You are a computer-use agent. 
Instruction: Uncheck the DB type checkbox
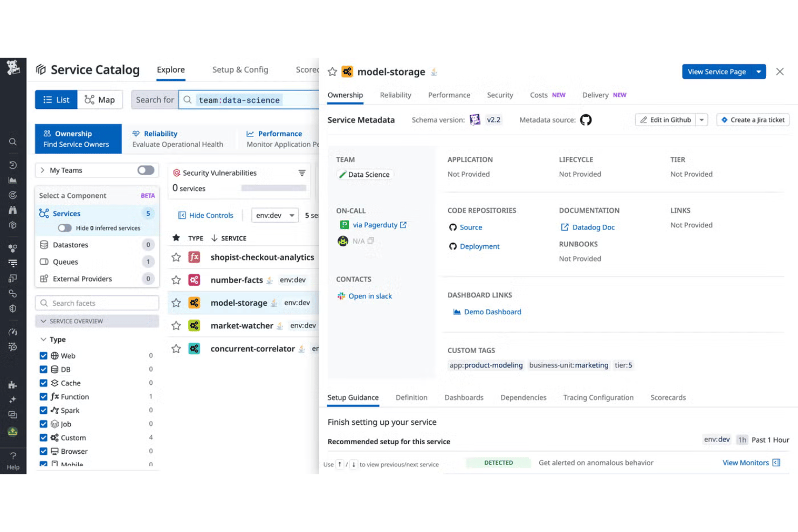click(44, 369)
